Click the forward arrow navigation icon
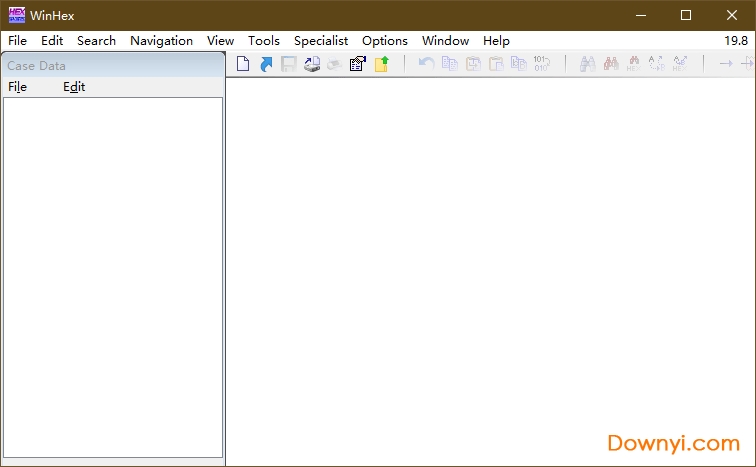 click(x=726, y=64)
